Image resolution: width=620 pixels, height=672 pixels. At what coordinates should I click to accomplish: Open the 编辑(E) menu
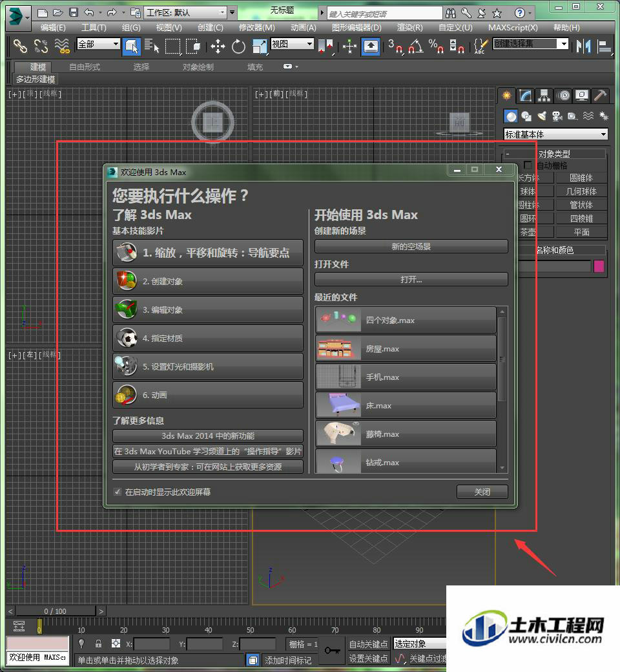tap(53, 28)
